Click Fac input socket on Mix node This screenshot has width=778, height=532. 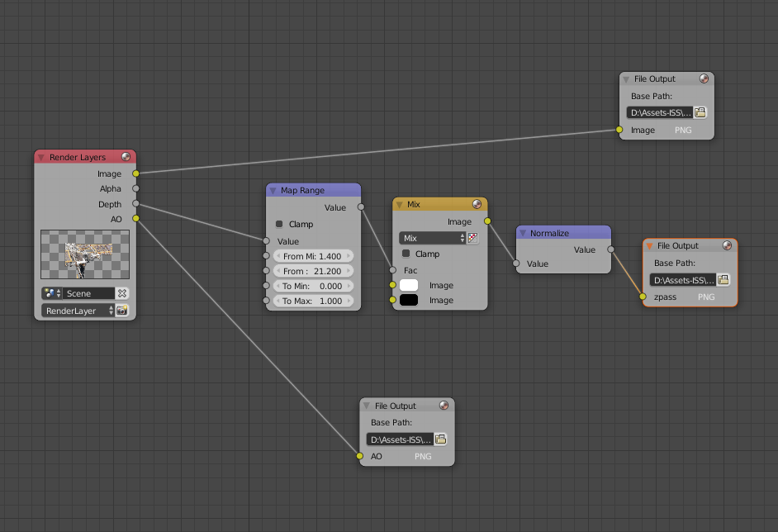(393, 270)
